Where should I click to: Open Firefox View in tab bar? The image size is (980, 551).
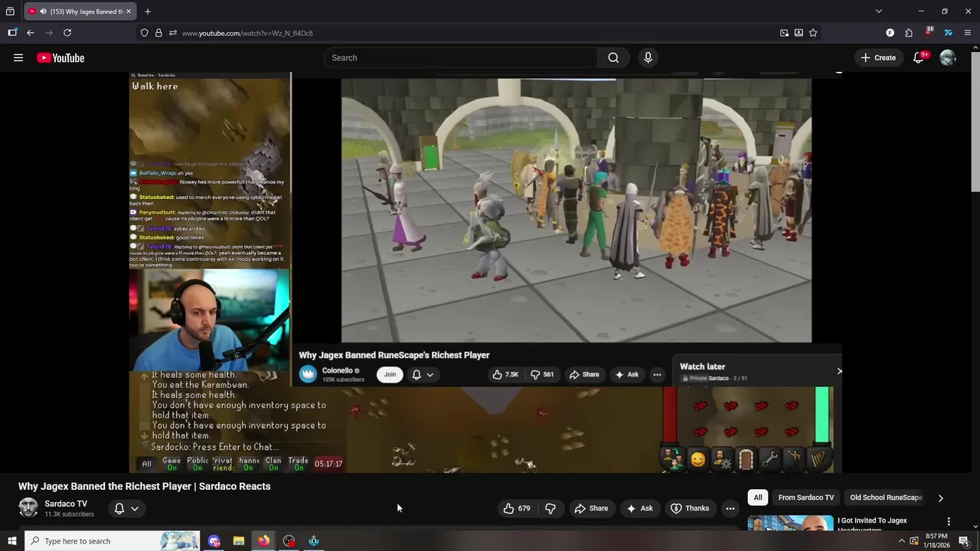coord(10,11)
